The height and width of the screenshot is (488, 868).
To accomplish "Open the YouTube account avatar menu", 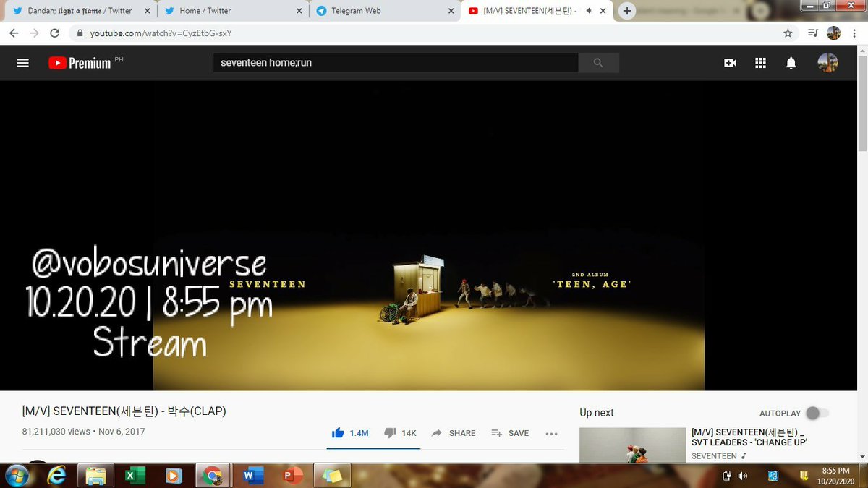I will click(x=827, y=63).
